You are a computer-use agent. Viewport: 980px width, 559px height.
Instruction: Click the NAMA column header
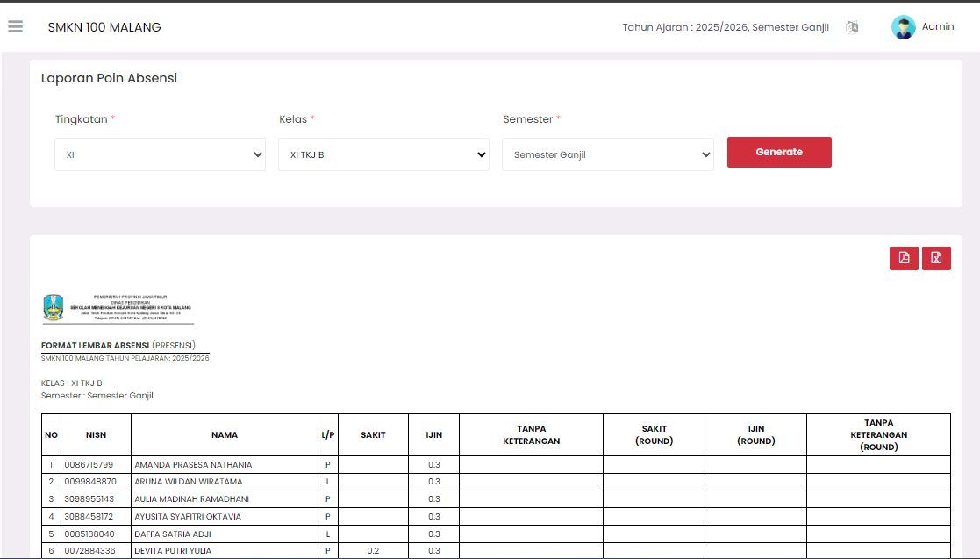225,435
